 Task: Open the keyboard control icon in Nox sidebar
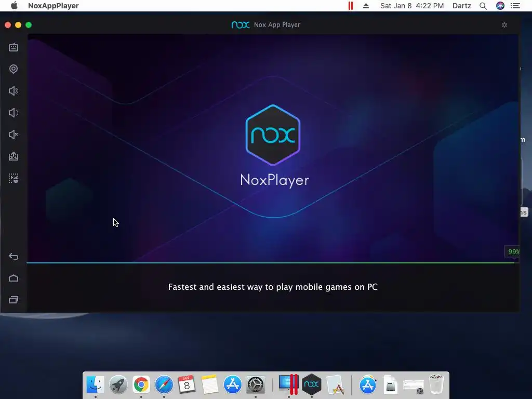(x=14, y=47)
